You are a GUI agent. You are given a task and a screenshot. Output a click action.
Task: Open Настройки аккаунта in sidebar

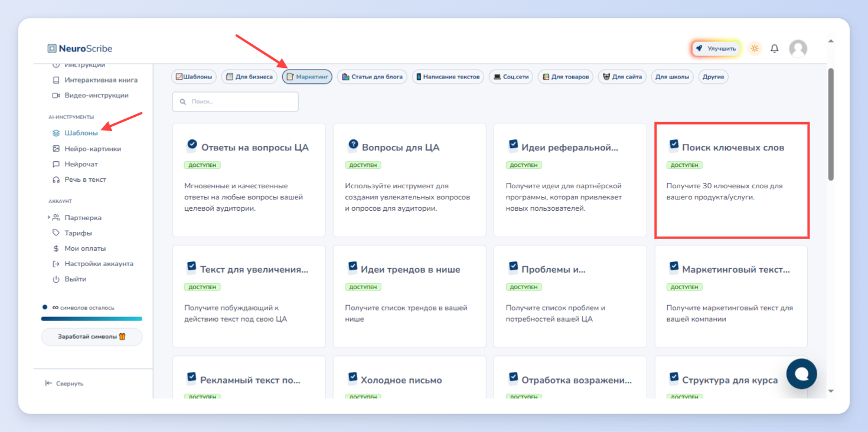click(99, 264)
